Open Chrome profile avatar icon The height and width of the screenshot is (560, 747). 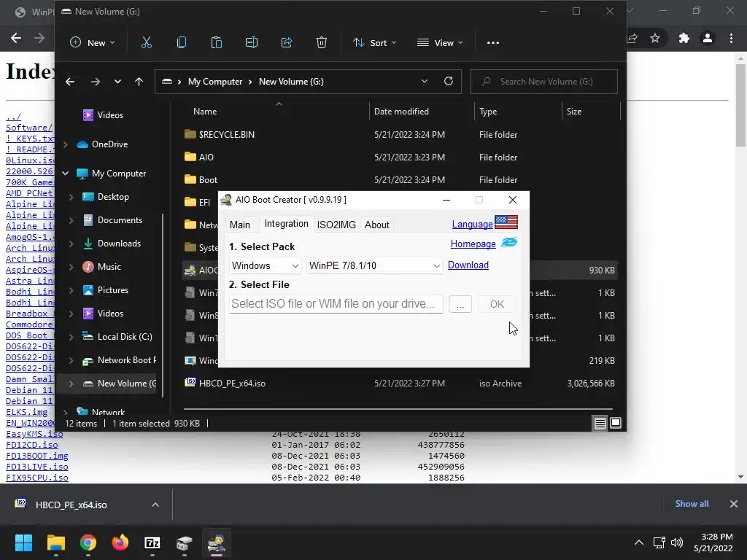click(708, 38)
